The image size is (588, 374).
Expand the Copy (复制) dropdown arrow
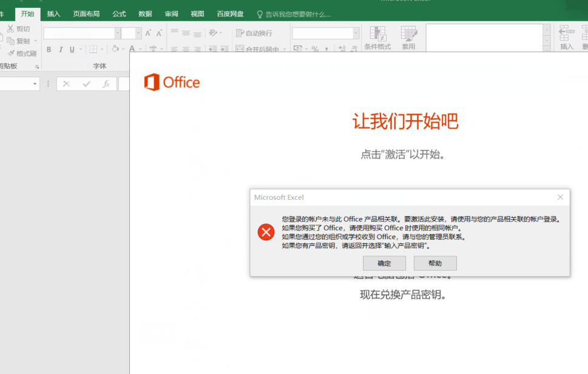[36, 41]
